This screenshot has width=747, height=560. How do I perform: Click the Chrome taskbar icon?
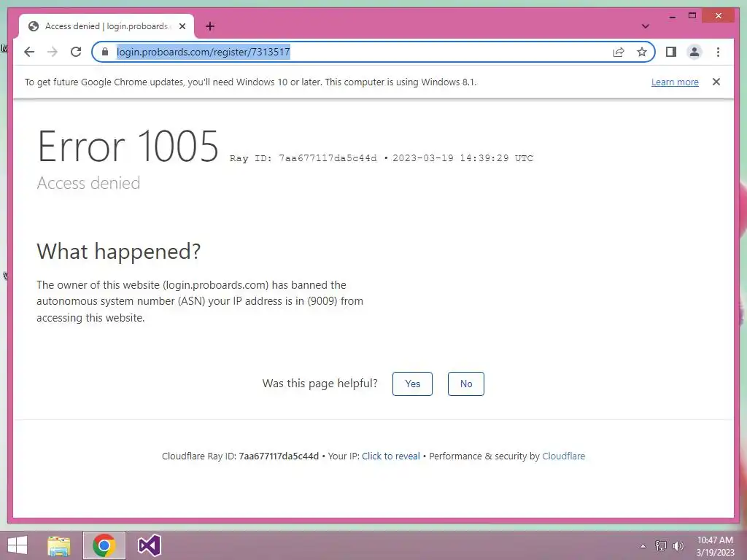tap(104, 545)
